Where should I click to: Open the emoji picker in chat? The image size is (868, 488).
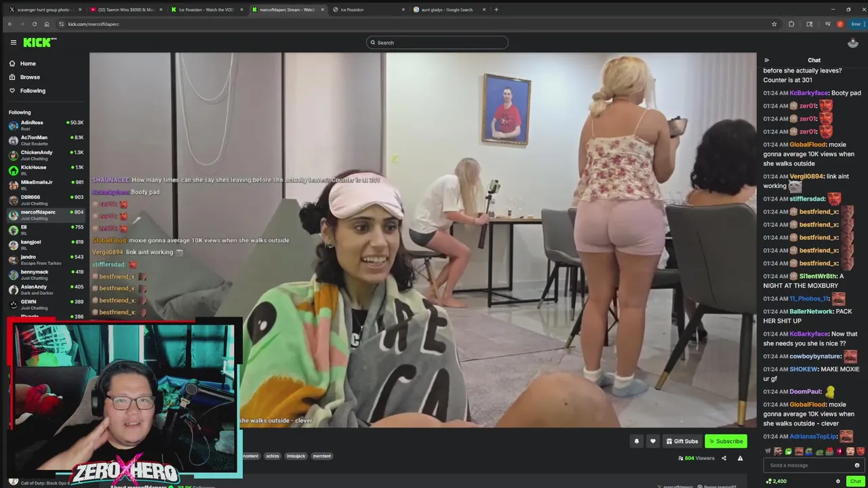tap(856, 466)
